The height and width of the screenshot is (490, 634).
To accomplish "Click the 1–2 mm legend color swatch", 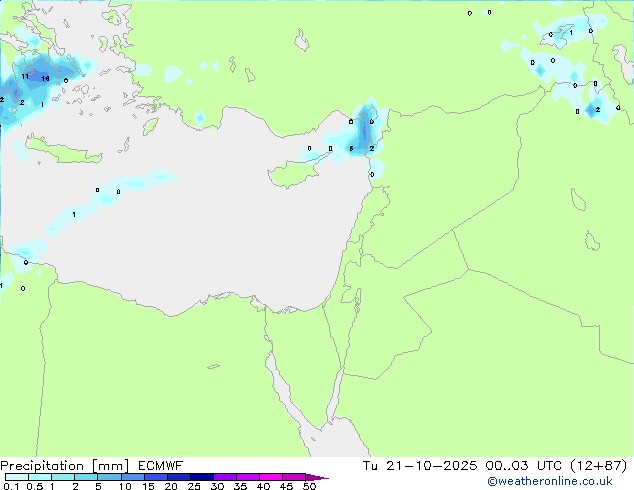I will [63, 477].
